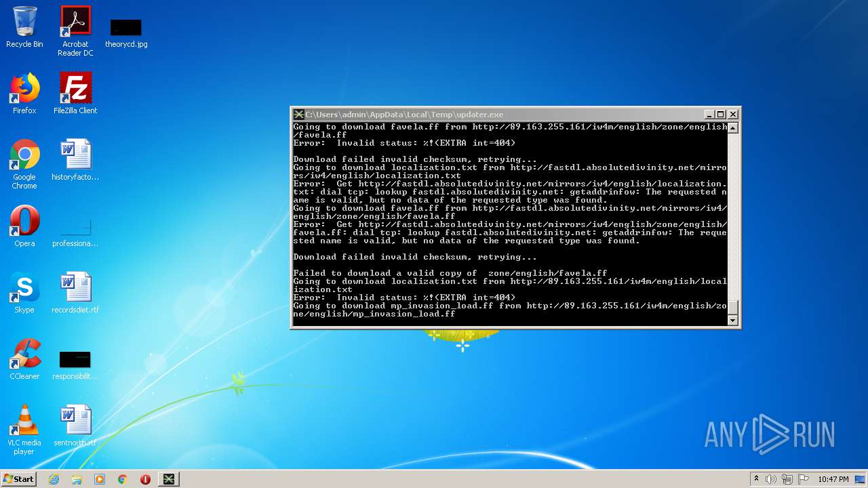Open Chrome from the taskbar

coord(123,479)
